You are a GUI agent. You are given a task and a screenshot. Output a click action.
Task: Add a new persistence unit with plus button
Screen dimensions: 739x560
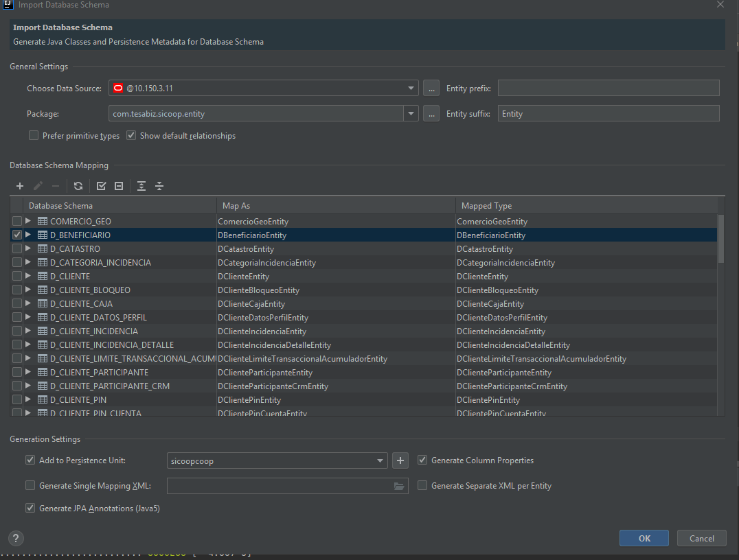(x=400, y=460)
